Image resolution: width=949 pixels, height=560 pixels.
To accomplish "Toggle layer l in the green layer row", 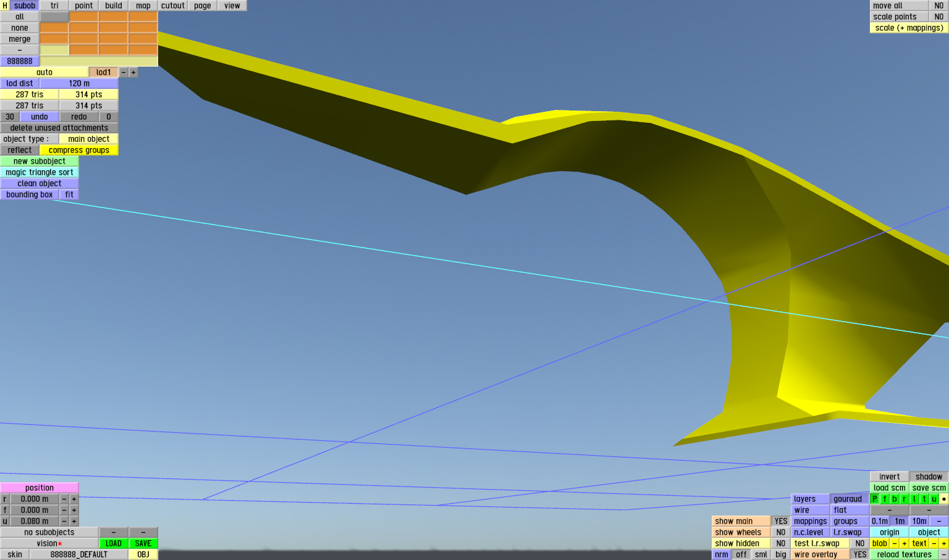I will pos(914,499).
